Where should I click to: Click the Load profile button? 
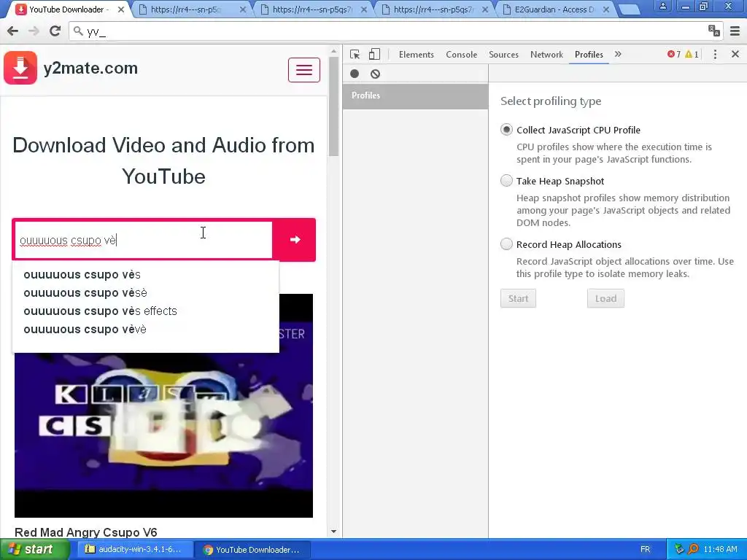click(605, 298)
